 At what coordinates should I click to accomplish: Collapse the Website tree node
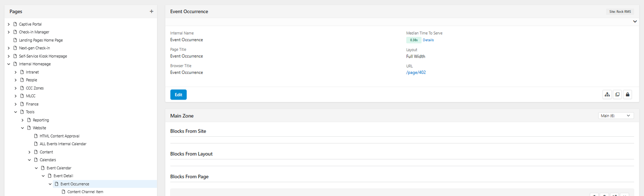(23, 128)
